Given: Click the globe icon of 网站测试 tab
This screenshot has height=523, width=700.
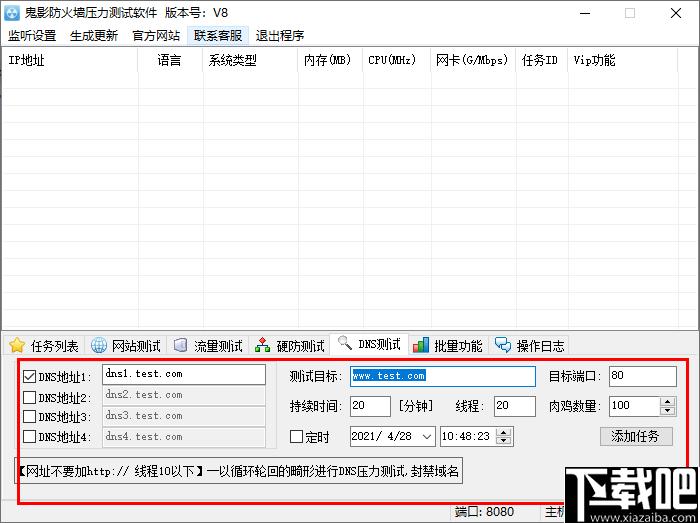Looking at the screenshot, I should tap(99, 345).
